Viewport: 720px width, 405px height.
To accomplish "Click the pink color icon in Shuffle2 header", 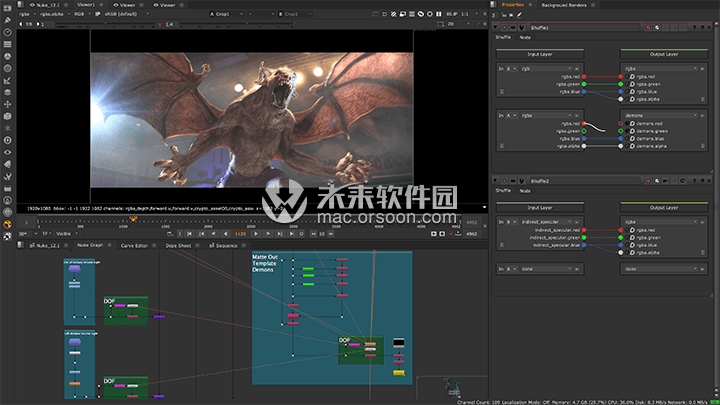I will (x=648, y=181).
